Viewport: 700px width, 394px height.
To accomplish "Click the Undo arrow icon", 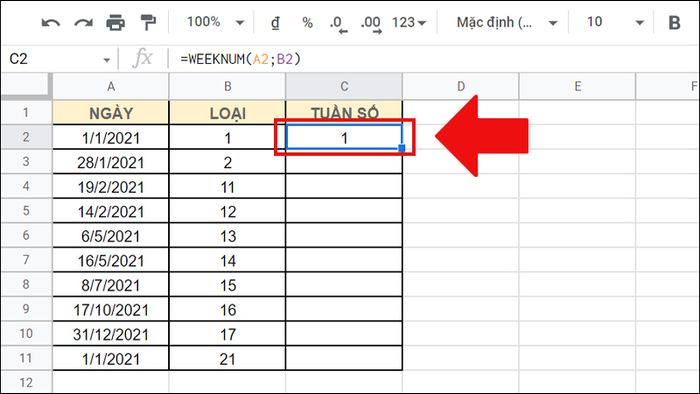I will click(50, 22).
